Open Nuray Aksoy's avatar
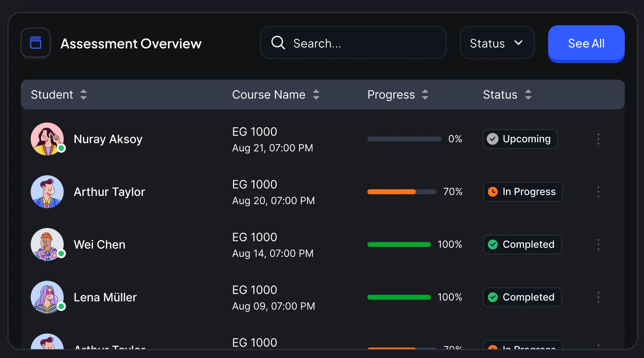Screen dimensions: 644x358 click(47, 139)
